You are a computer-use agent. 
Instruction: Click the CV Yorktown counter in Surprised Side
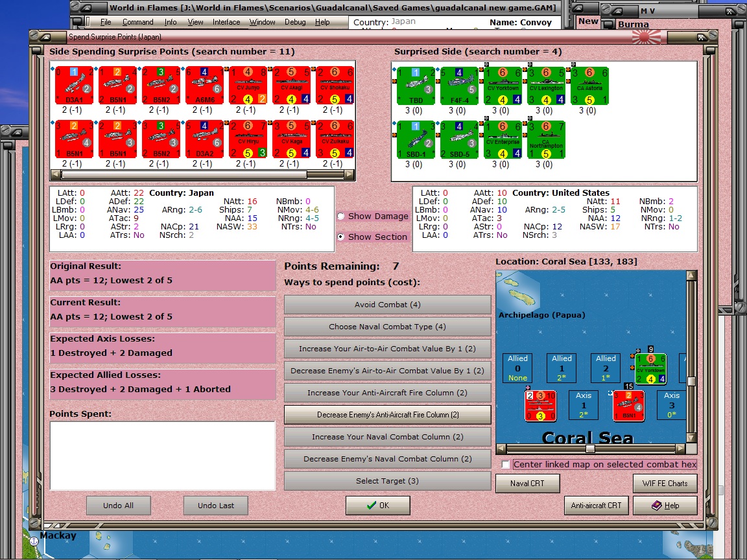503,86
